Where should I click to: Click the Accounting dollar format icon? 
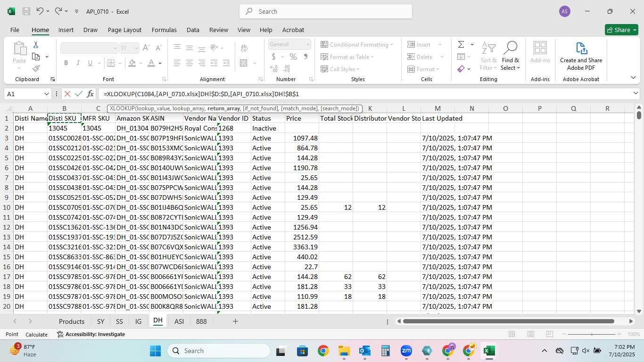[x=274, y=57]
